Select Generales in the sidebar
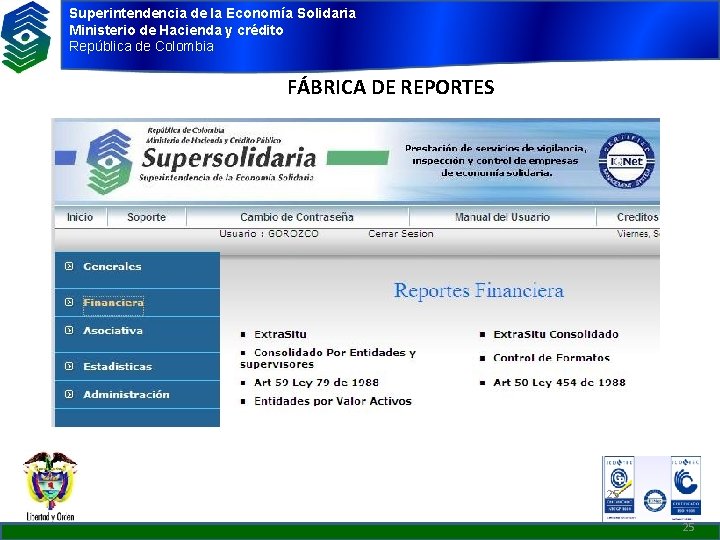 [112, 266]
